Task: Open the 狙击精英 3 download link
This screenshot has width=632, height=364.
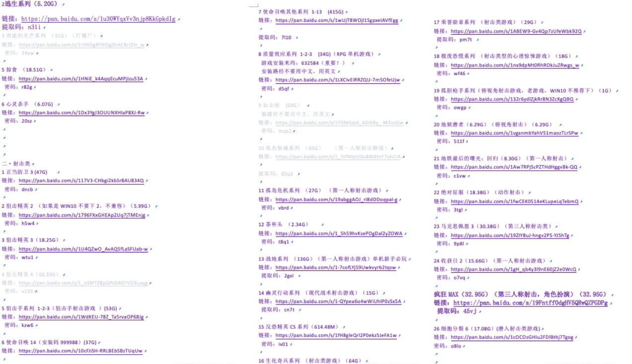Action: [83, 249]
